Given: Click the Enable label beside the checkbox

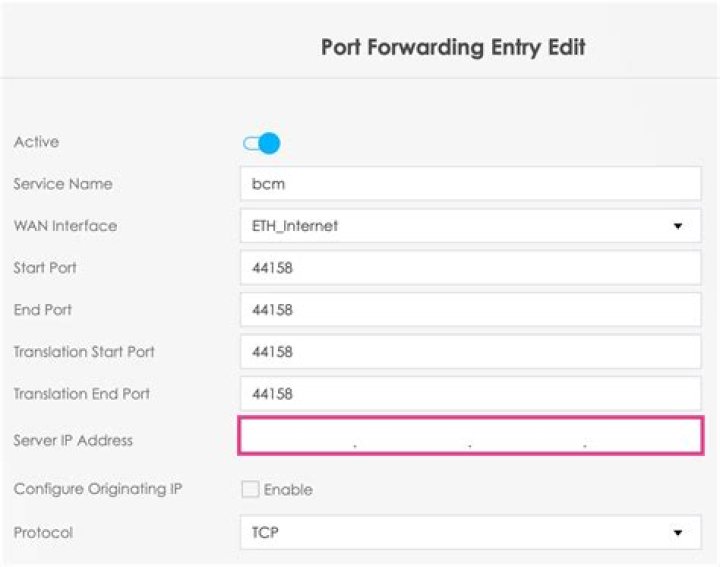Looking at the screenshot, I should coord(288,490).
